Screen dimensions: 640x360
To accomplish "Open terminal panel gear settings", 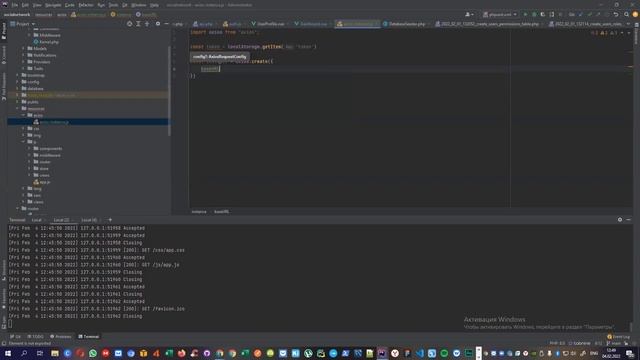I will 620,220.
